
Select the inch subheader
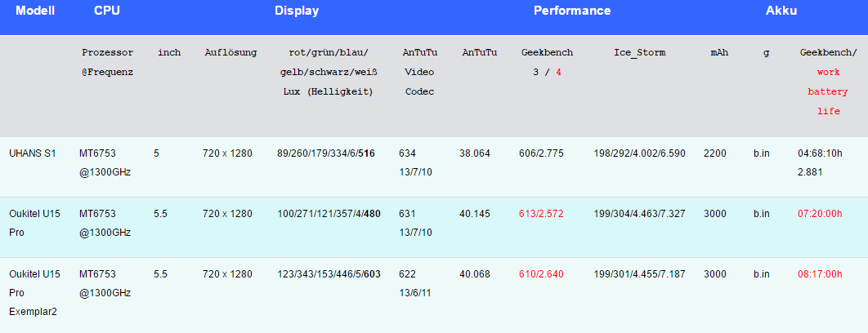(x=169, y=52)
